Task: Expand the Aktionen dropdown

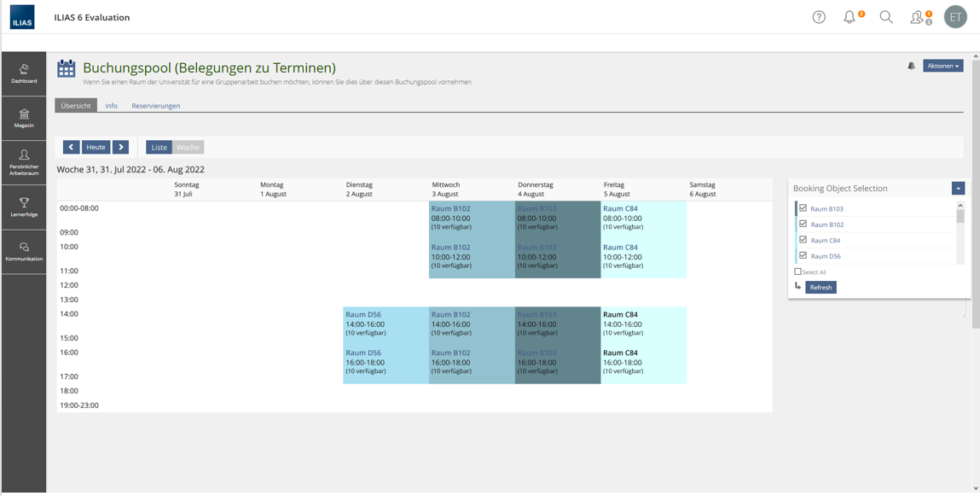Action: click(942, 66)
